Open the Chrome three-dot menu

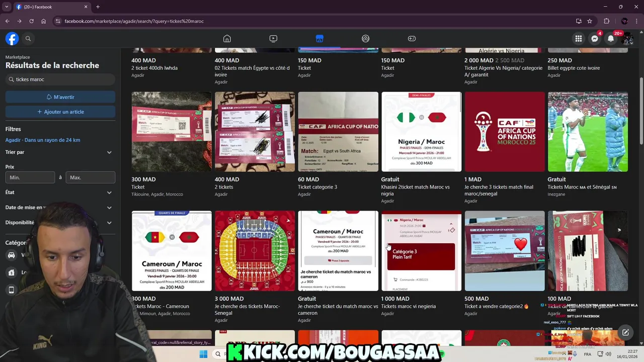coord(636,21)
